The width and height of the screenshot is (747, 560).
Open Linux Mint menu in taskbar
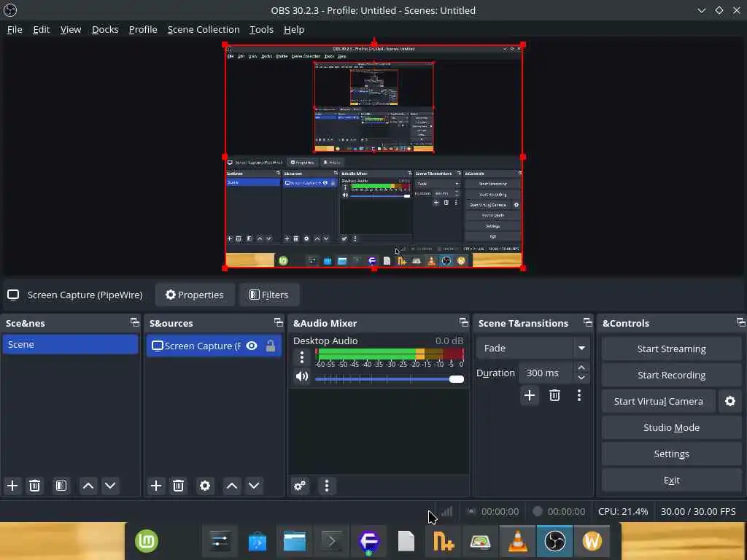(x=146, y=542)
